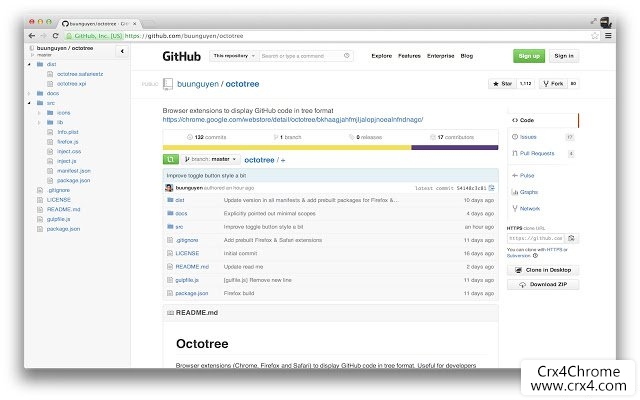Star the octotree repository
The width and height of the screenshot is (640, 400).
(502, 84)
